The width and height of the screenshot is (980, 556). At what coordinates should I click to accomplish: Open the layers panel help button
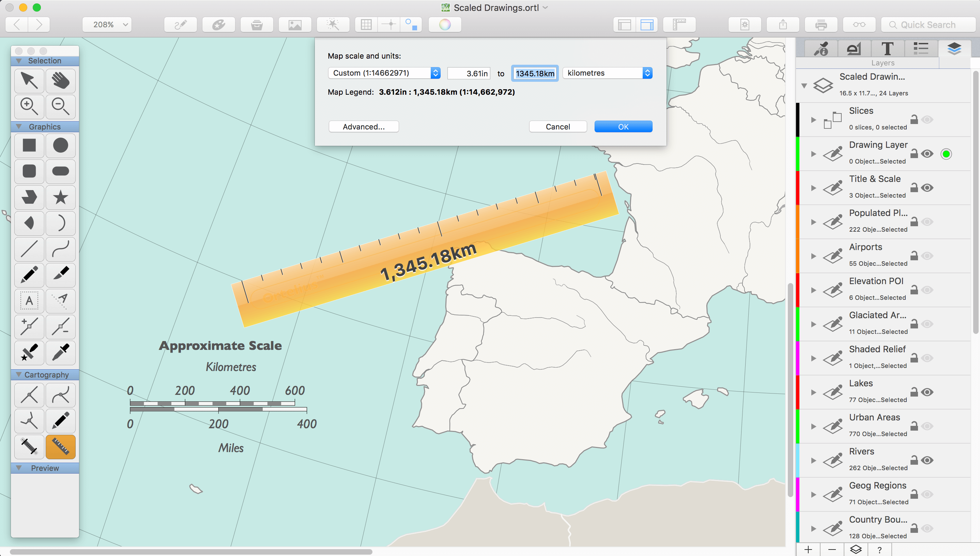point(879,550)
